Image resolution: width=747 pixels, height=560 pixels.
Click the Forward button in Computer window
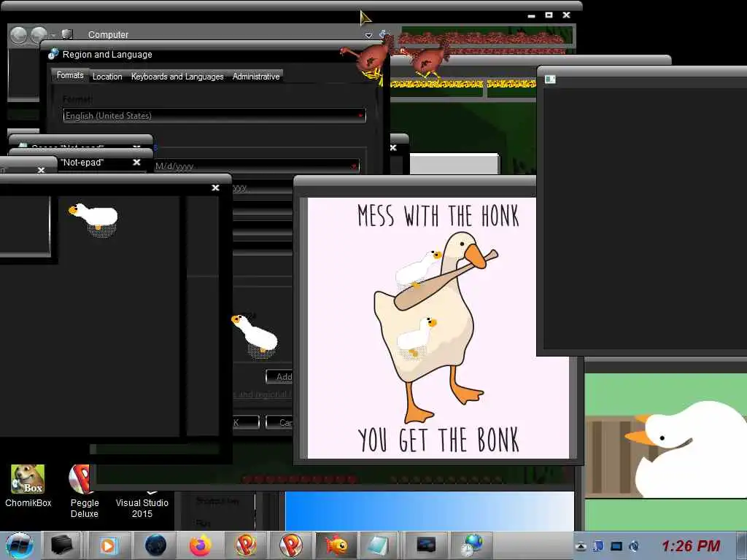[39, 35]
